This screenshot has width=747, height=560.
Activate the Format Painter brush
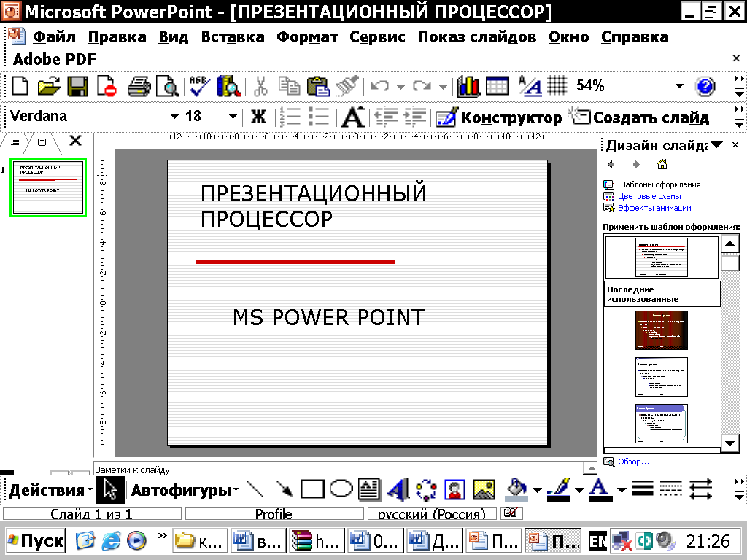(347, 86)
